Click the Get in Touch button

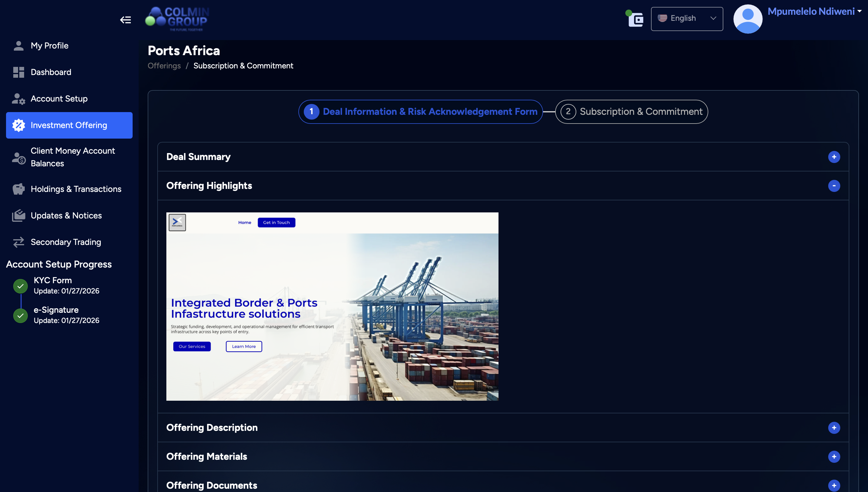pyautogui.click(x=276, y=222)
